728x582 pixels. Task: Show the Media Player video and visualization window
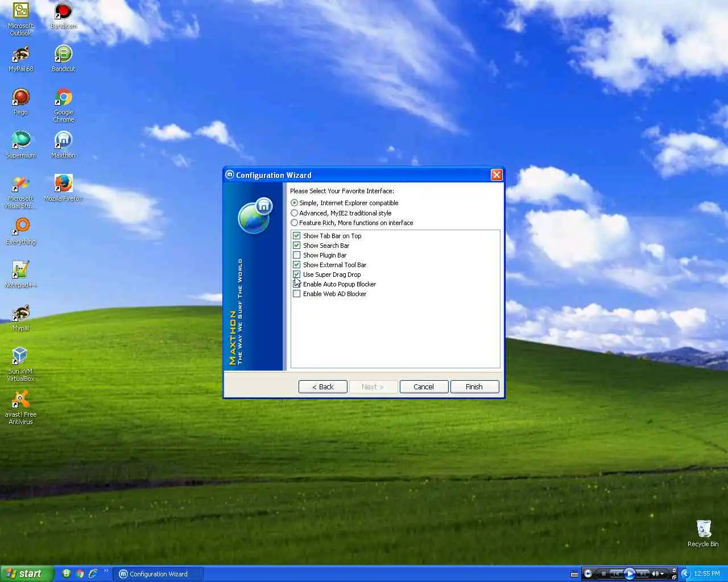pos(674,570)
